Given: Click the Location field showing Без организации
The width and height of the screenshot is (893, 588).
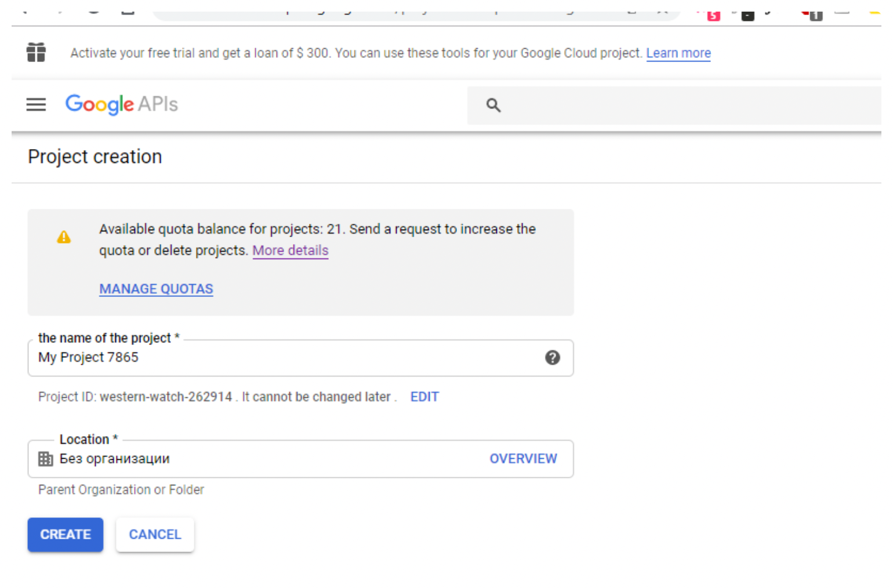Looking at the screenshot, I should coord(301,459).
